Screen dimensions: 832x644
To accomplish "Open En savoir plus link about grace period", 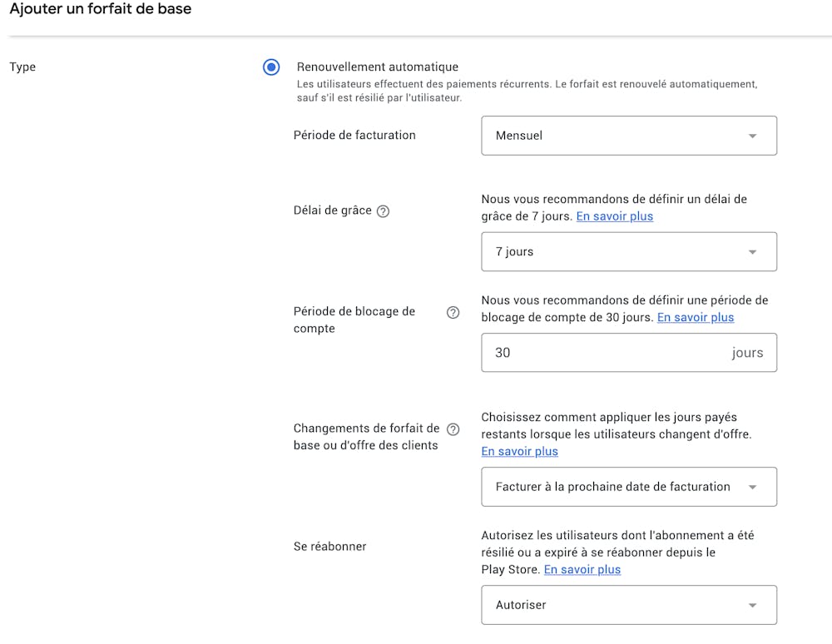I will pos(614,216).
